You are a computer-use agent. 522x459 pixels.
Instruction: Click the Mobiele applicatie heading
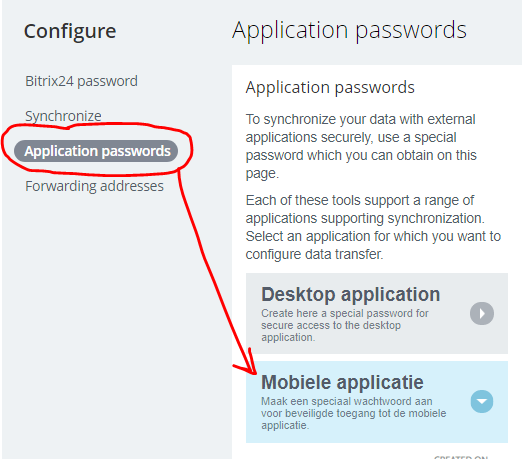click(x=342, y=382)
